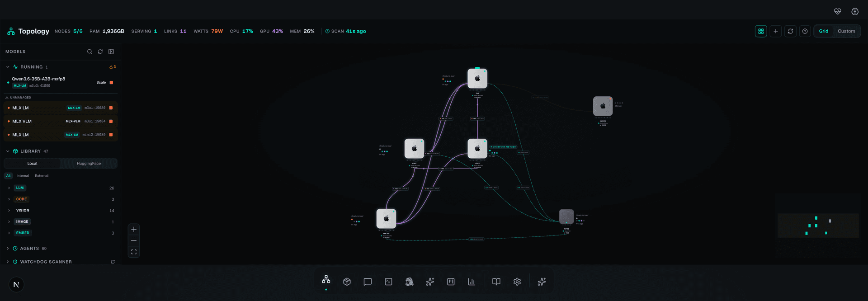Open the settings gear in dock

click(517, 282)
